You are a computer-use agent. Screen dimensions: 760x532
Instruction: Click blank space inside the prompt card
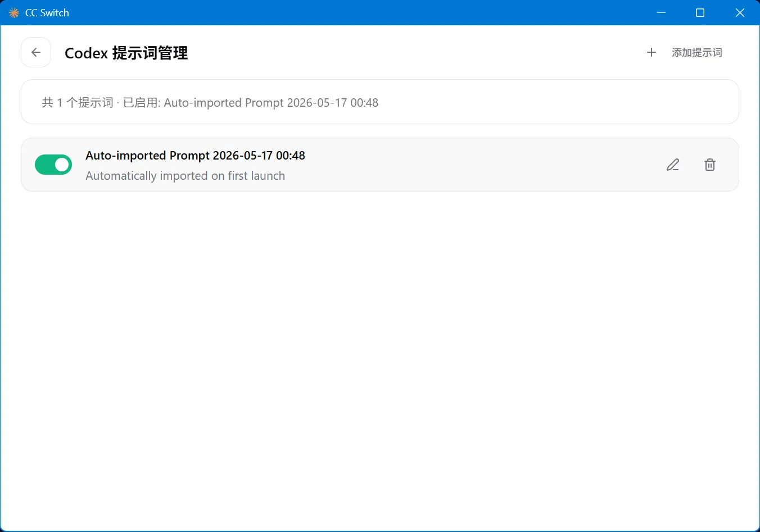point(478,165)
